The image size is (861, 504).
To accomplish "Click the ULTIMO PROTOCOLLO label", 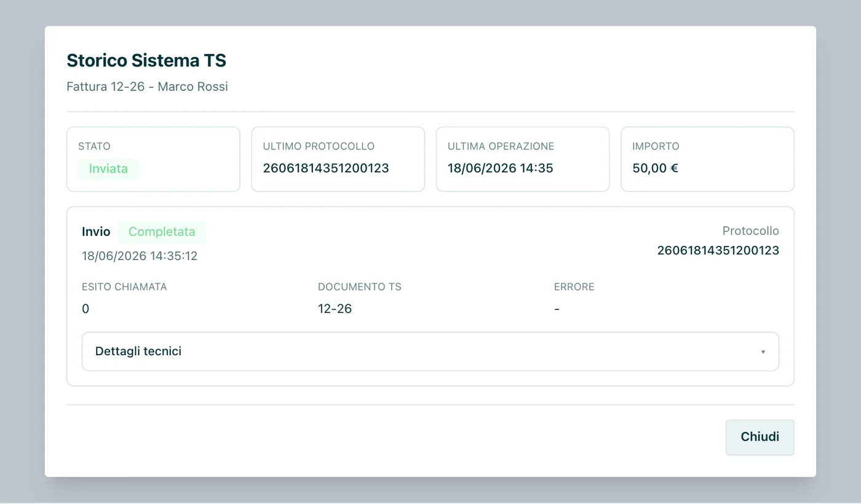I will pos(319,146).
